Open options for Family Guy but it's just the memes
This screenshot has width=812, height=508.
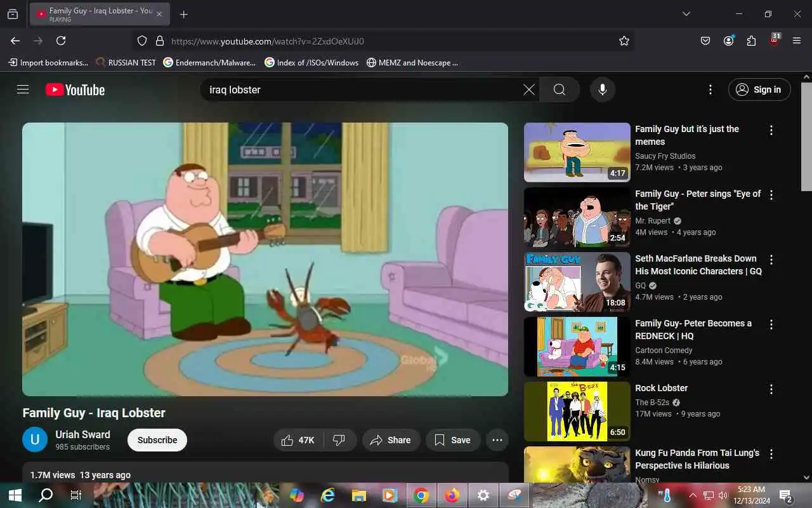[x=771, y=130]
